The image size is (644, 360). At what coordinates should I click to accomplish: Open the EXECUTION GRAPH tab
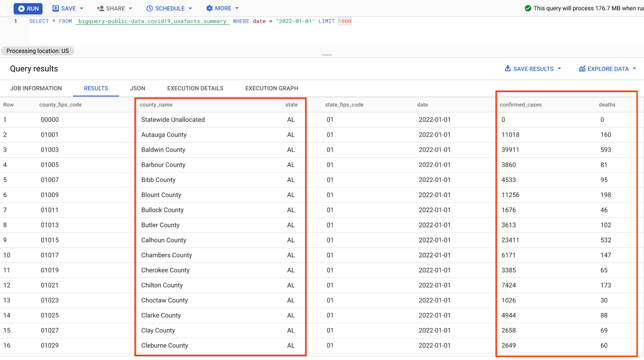[x=272, y=88]
